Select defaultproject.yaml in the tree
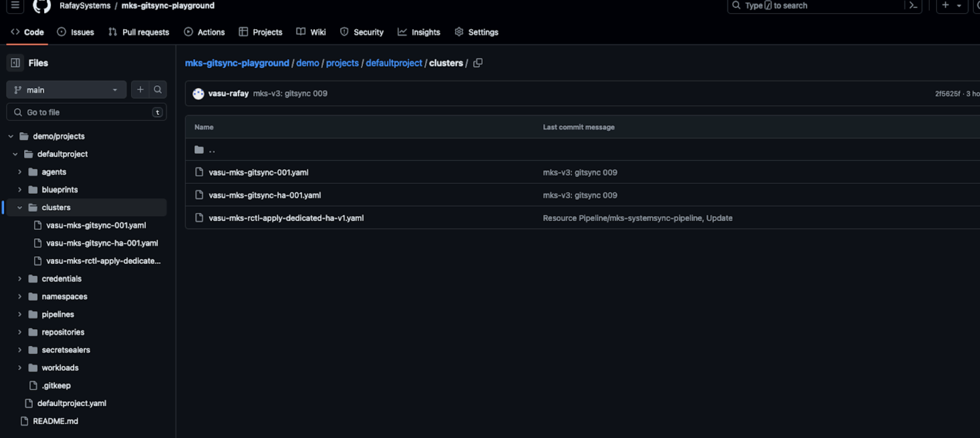Viewport: 980px width, 438px height. tap(72, 403)
